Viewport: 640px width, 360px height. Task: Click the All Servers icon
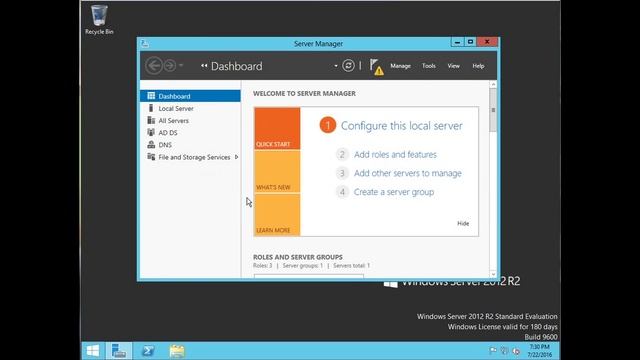(151, 120)
